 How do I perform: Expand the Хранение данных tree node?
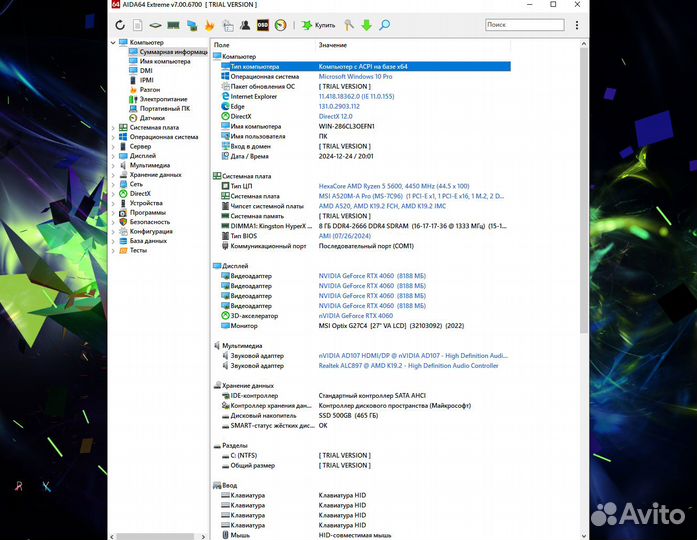click(x=113, y=175)
